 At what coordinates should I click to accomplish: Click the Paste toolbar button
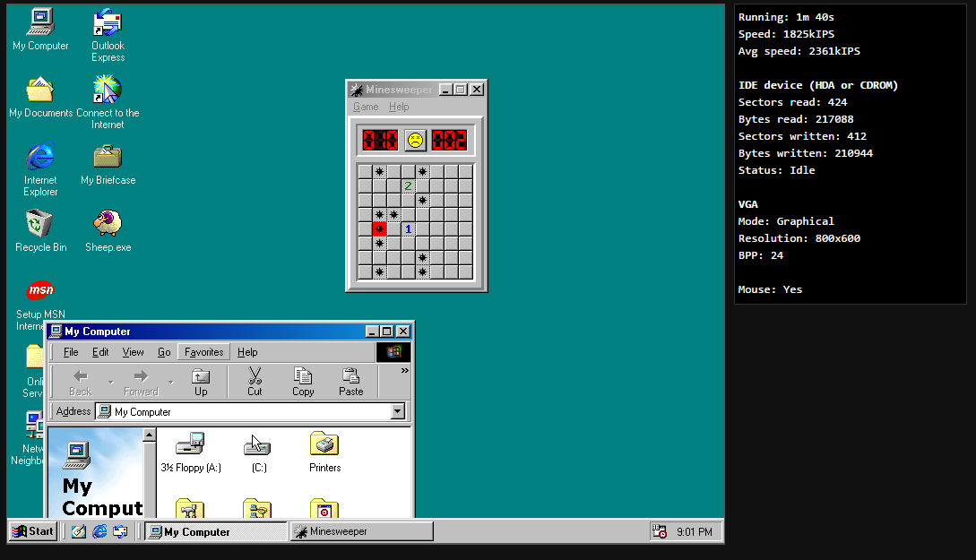(x=351, y=382)
